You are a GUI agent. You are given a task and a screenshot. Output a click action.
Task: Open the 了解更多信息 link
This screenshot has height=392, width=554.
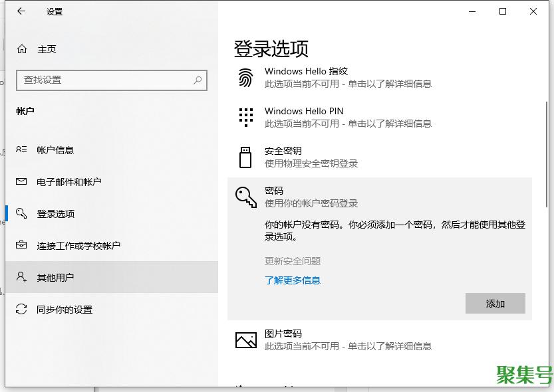[293, 280]
